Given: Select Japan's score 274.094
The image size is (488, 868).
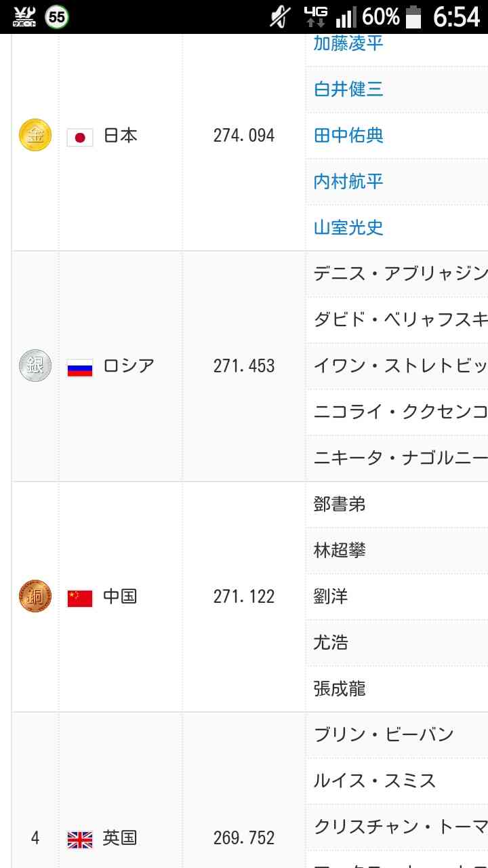Looking at the screenshot, I should click(244, 136).
